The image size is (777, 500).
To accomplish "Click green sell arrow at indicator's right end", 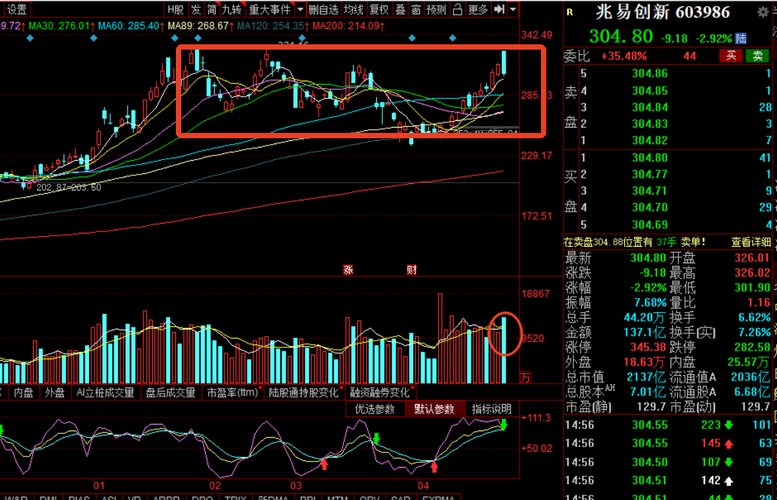I will click(x=504, y=424).
